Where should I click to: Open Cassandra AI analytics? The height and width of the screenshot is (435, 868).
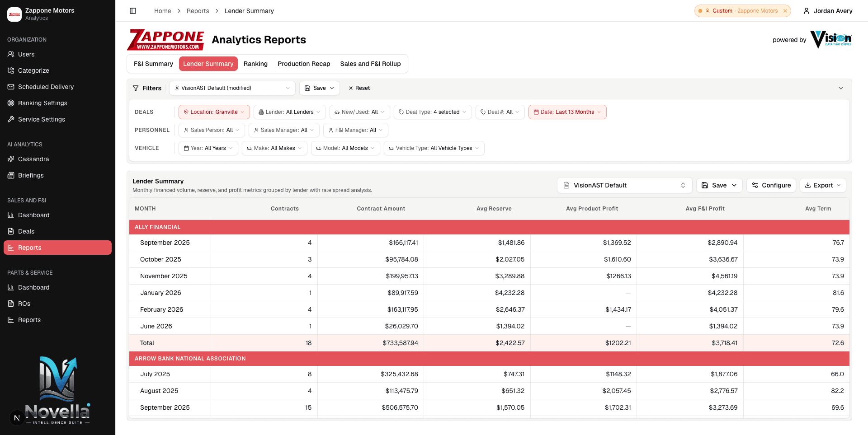57,159
